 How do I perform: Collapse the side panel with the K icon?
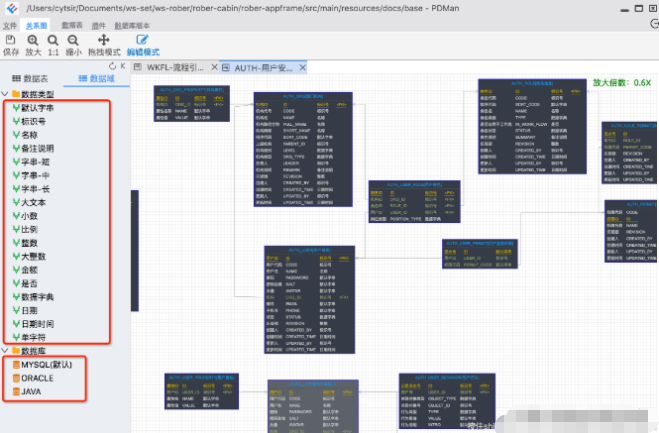pos(123,66)
